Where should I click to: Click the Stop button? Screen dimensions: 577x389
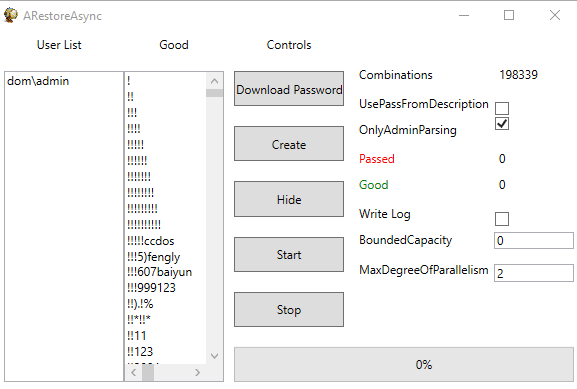coord(289,310)
